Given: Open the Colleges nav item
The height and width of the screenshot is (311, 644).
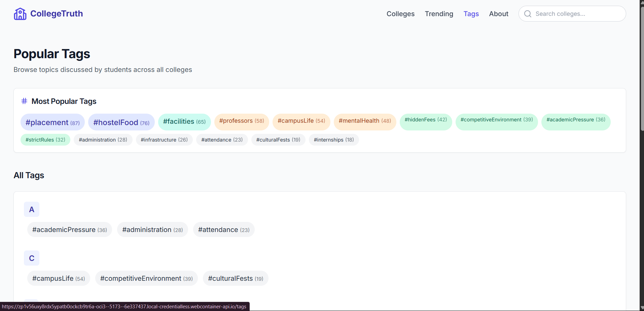Looking at the screenshot, I should tap(400, 14).
